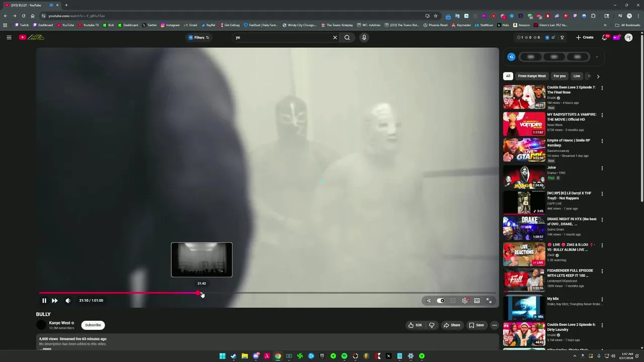This screenshot has height=362, width=644.
Task: Open options for the 'Juice' movie
Action: [602, 168]
